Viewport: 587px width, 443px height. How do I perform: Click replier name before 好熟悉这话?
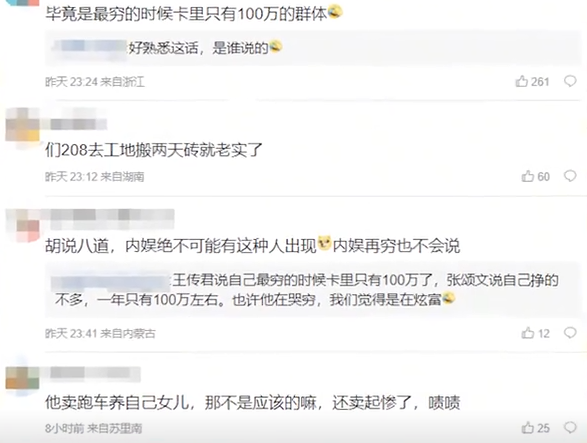89,48
